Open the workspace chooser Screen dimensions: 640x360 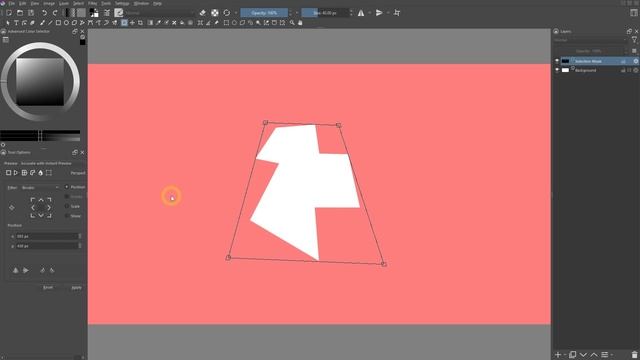pyautogui.click(x=634, y=13)
